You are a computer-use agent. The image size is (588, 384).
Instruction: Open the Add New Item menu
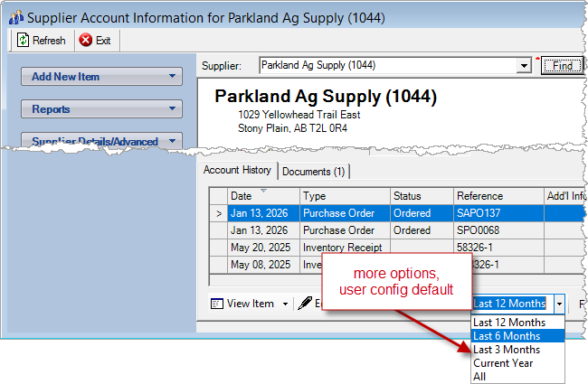click(101, 77)
